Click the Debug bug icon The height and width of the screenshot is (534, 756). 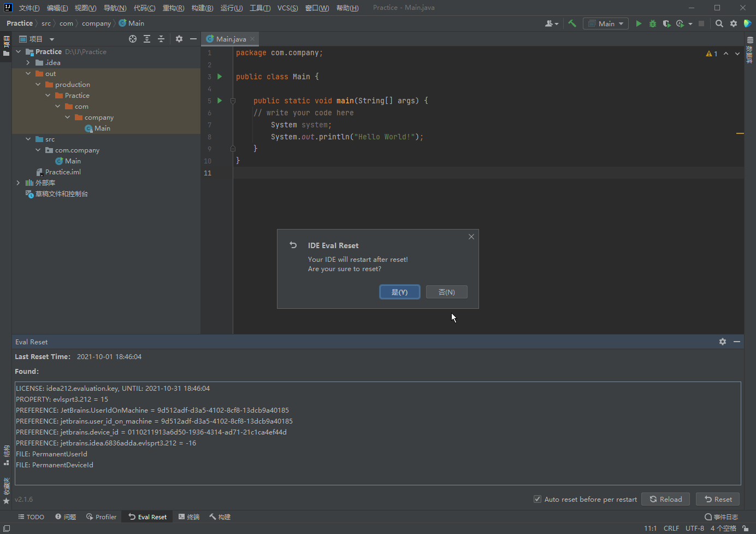652,24
